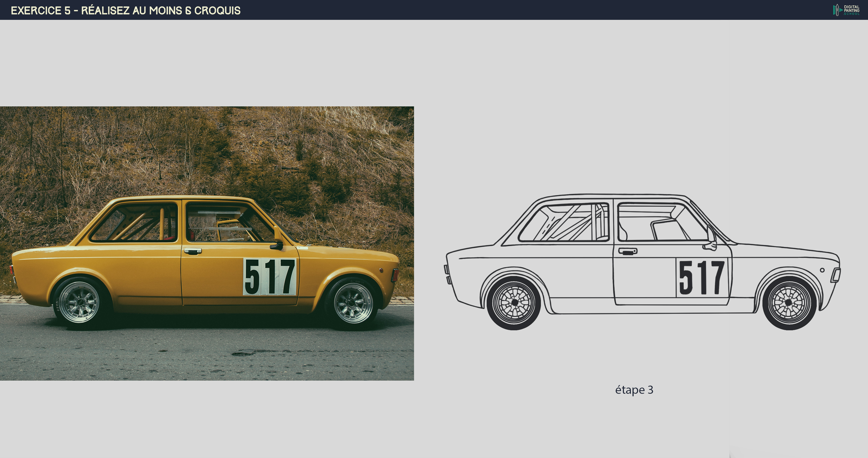The height and width of the screenshot is (458, 868).
Task: Click small round side marker on sketch
Action: [x=822, y=270]
